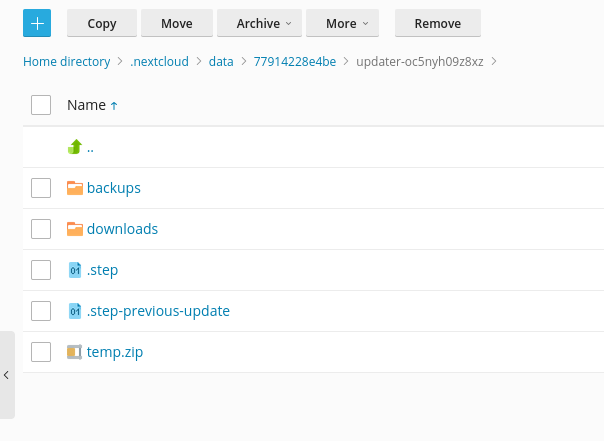
Task: Click the backups folder icon
Action: tap(74, 188)
